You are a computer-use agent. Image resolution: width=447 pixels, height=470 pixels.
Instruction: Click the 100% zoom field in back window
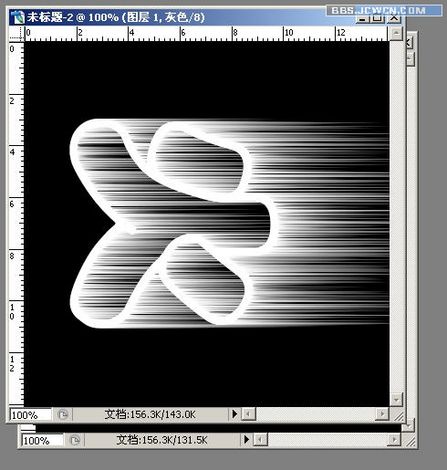point(42,441)
